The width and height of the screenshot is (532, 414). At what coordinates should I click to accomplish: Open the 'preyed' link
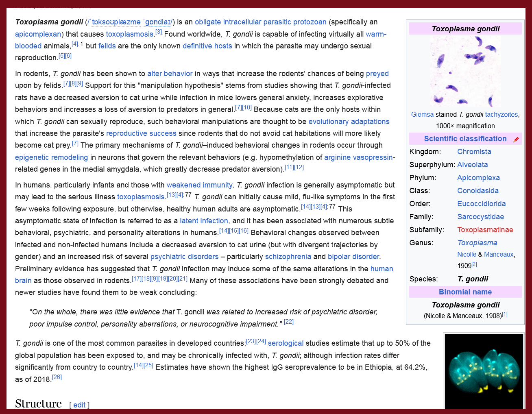[377, 74]
